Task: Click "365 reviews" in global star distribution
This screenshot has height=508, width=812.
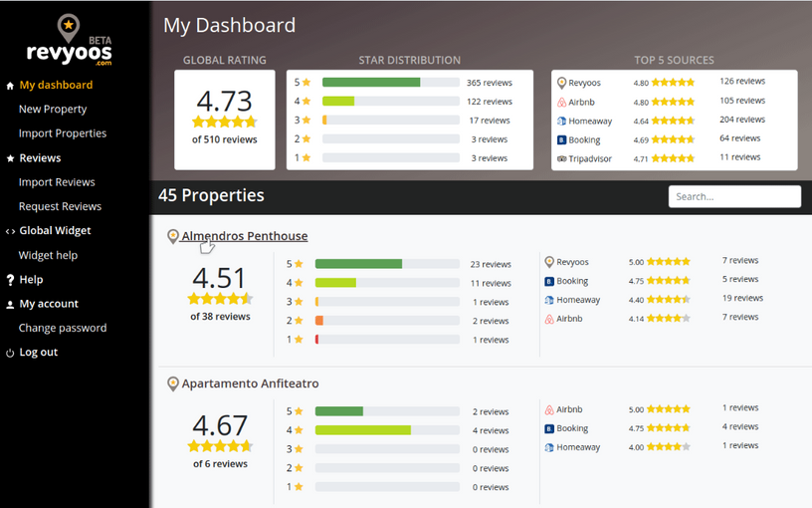Action: (x=489, y=83)
